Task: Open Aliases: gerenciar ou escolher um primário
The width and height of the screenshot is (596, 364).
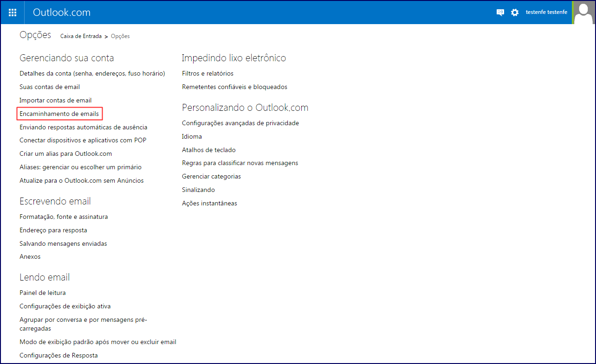Action: [x=81, y=167]
